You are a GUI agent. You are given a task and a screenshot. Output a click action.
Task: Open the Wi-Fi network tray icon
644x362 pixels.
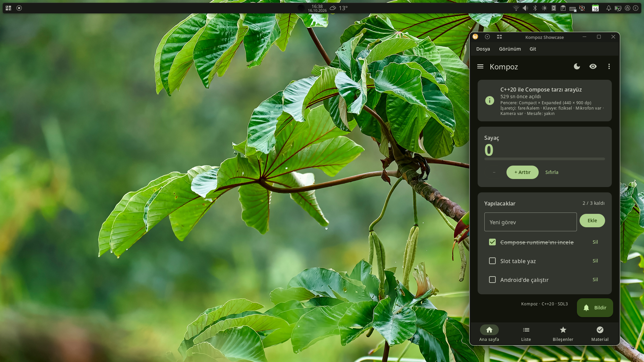516,8
